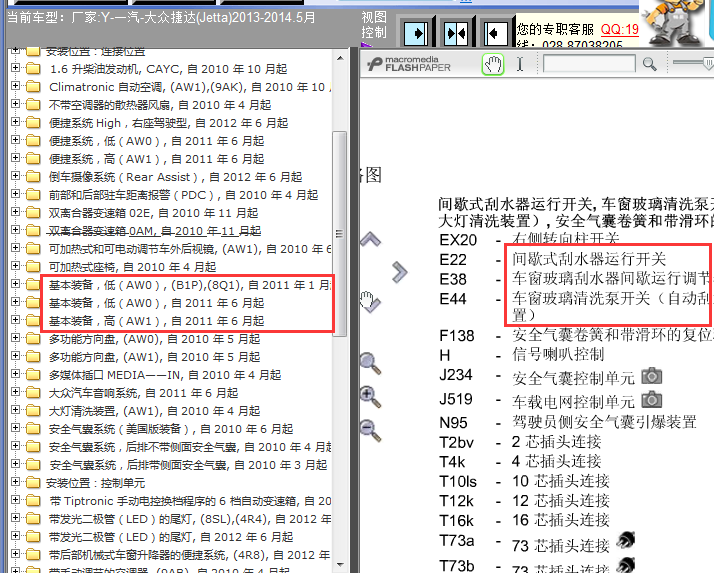Click the up chevron navigation arrow
This screenshot has width=714, height=573.
point(370,239)
